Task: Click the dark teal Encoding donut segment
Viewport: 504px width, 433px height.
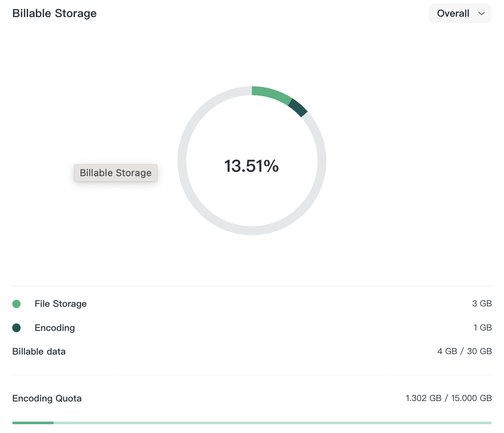Action: [298, 108]
